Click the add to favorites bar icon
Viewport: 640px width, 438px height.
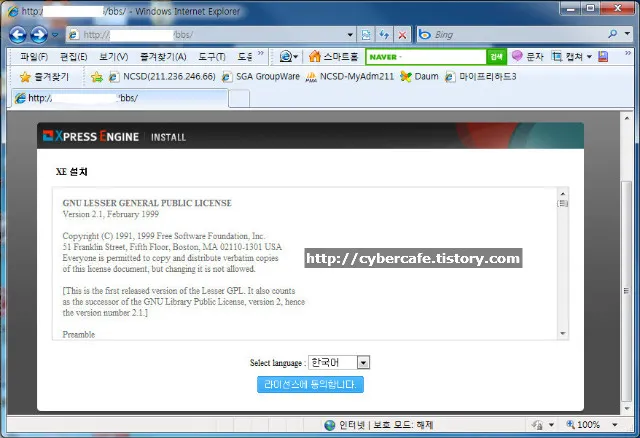click(97, 77)
